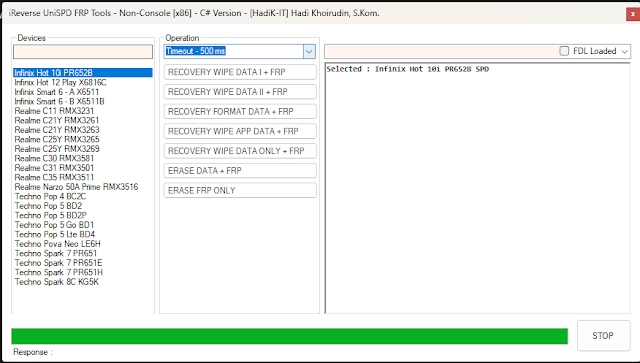Select Infinix Hot 10i PR652B device

click(x=83, y=73)
